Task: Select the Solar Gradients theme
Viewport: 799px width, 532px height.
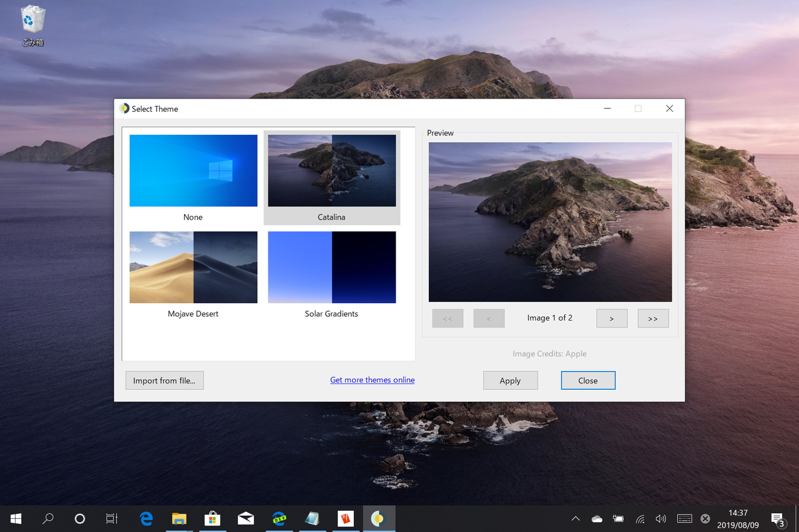Action: click(x=331, y=267)
